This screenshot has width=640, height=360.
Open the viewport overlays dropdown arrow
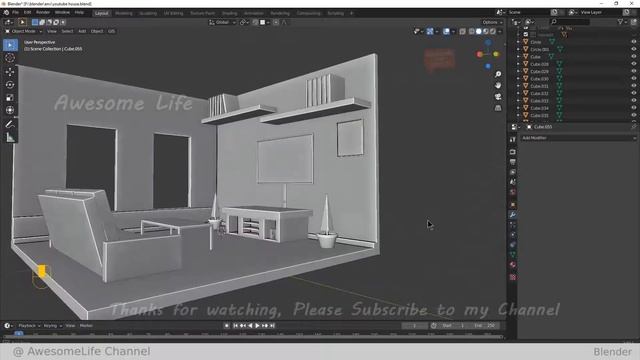point(453,31)
